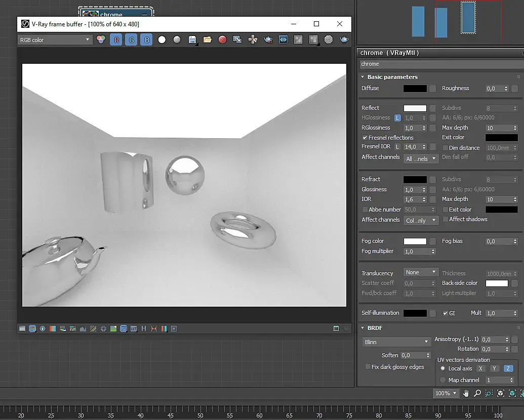Clear the image using the red X icon
The width and height of the screenshot is (524, 420).
tap(222, 39)
